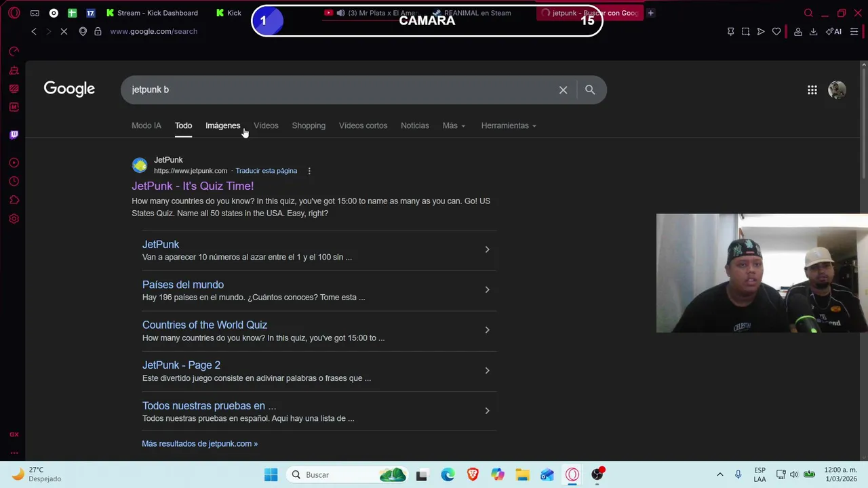Switch to Modo IA
Viewport: 868px width, 488px height.
(x=146, y=125)
